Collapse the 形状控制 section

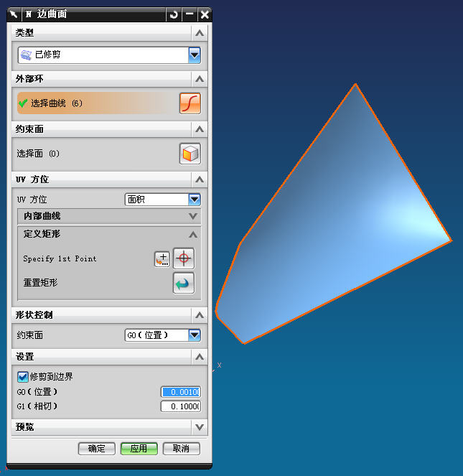(x=200, y=315)
